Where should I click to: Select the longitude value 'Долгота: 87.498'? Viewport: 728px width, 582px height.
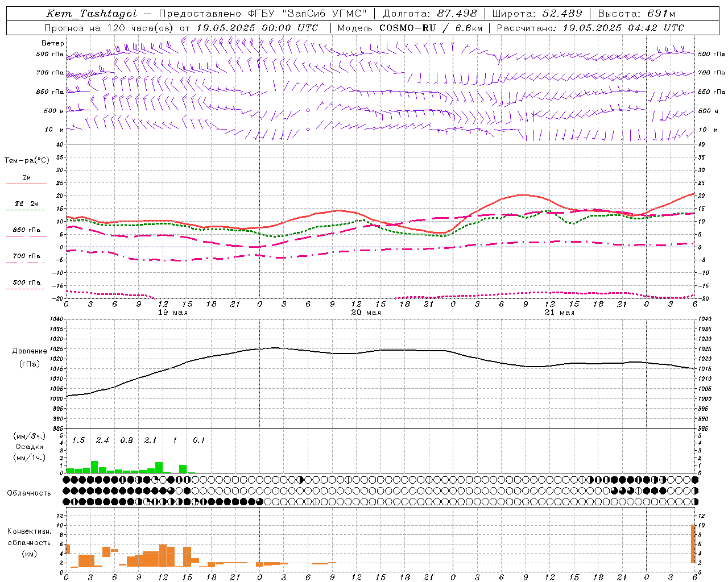(429, 14)
